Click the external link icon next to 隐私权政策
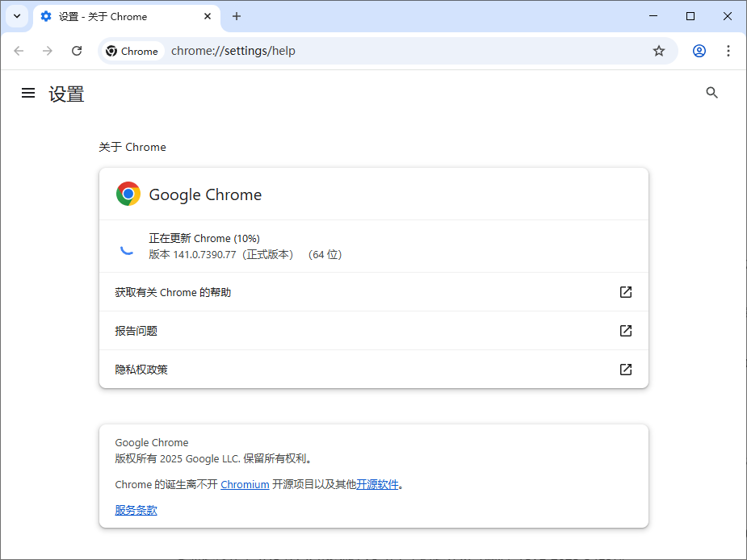Viewport: 747px width, 560px height. [x=625, y=369]
